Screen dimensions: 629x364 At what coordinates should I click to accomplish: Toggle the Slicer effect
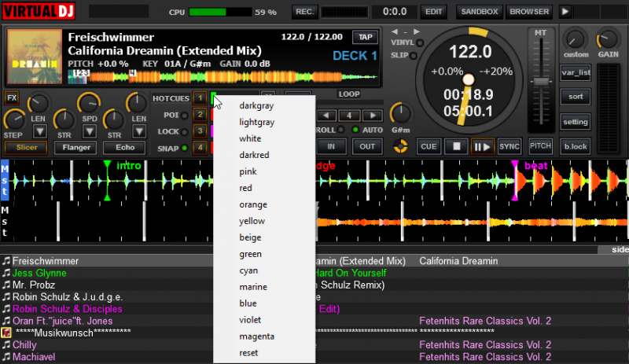point(27,147)
